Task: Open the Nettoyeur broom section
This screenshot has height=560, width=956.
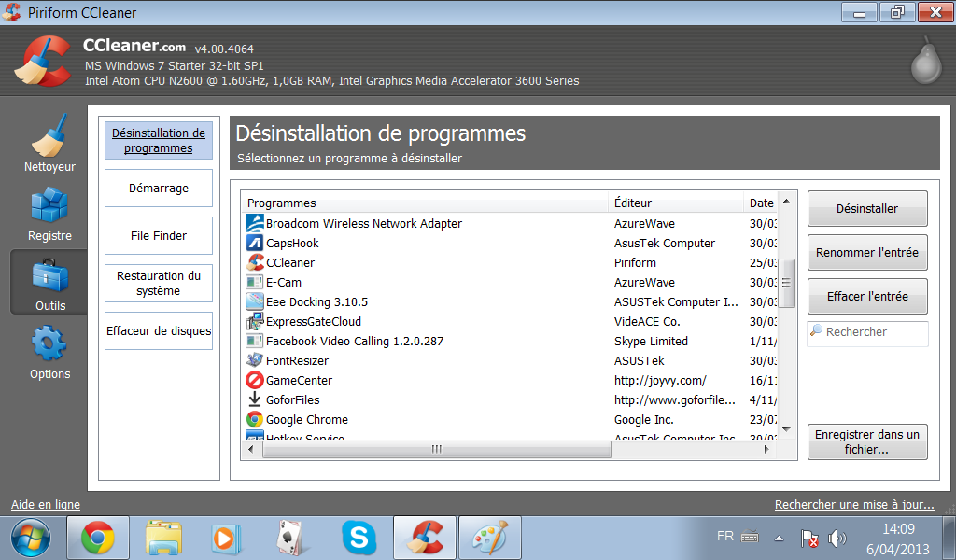Action: (49, 144)
